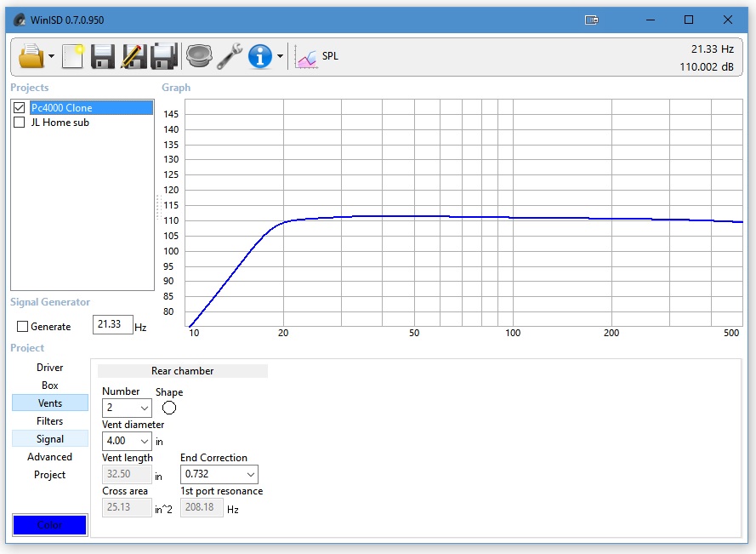Minimize the WinISD window

[651, 20]
